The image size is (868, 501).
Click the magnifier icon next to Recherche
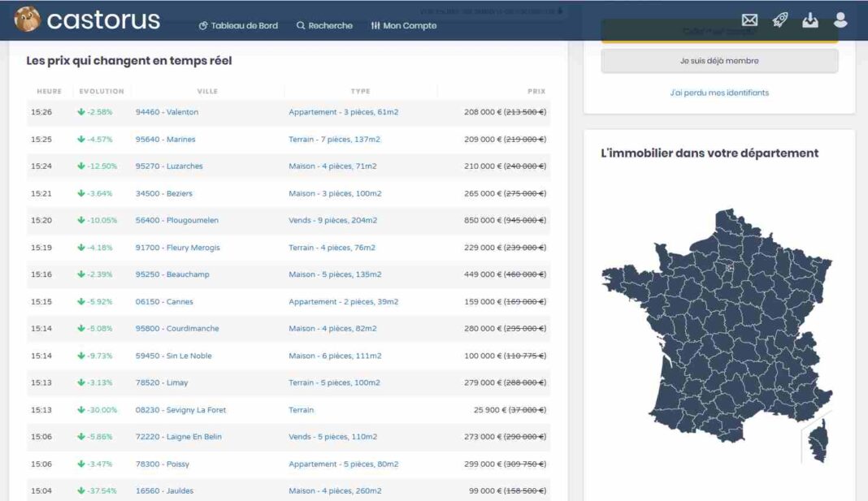[301, 25]
